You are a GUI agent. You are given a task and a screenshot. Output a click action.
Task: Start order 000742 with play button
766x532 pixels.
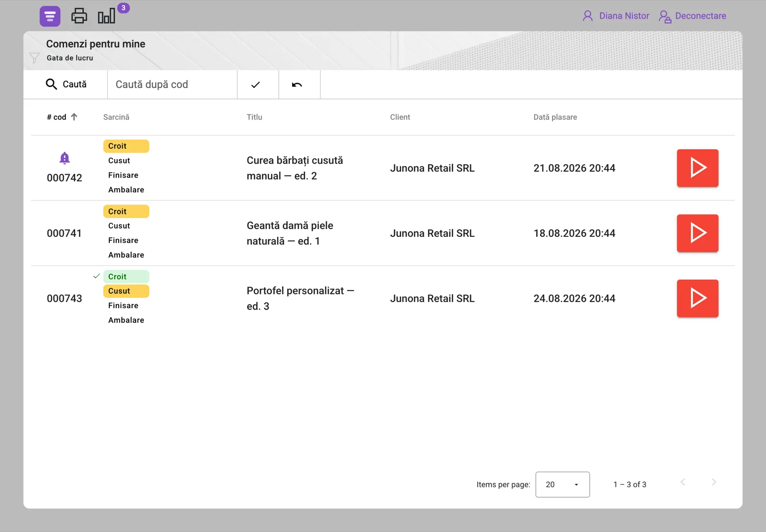[698, 168]
